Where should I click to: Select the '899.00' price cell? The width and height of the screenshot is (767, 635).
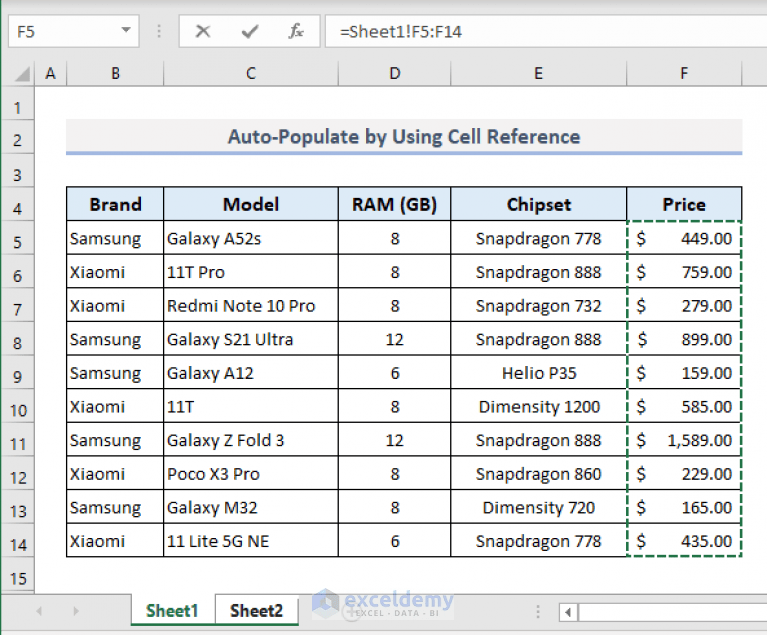(x=684, y=340)
